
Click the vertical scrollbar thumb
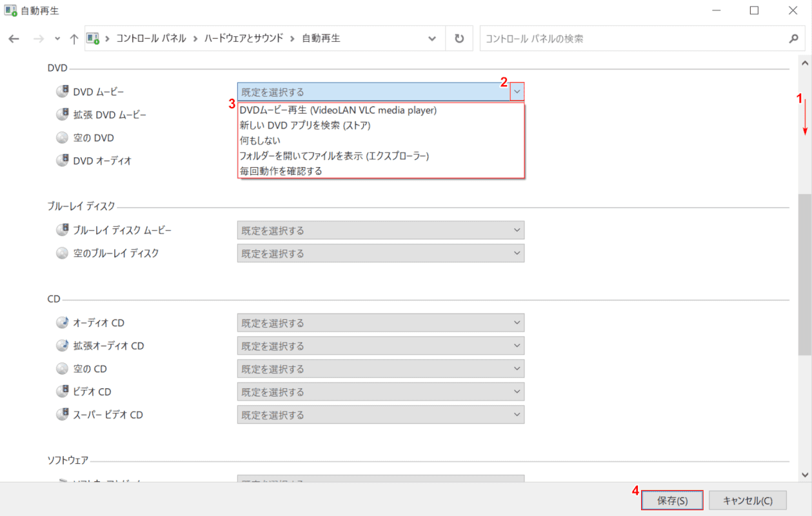[x=805, y=274]
